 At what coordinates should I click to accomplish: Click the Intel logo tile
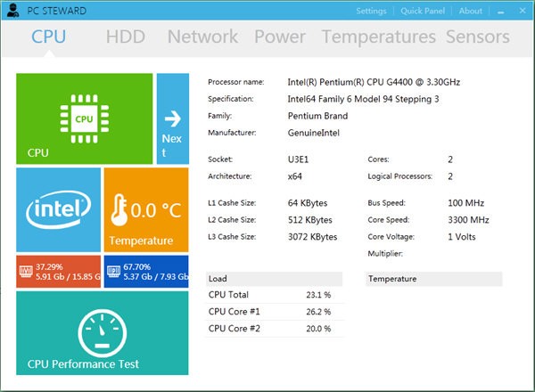tap(58, 210)
